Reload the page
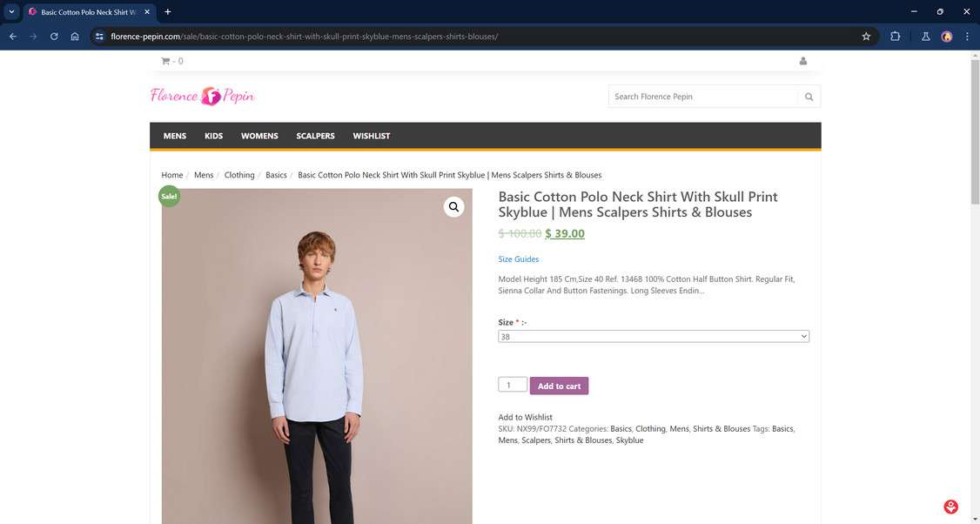The height and width of the screenshot is (524, 980). (54, 37)
